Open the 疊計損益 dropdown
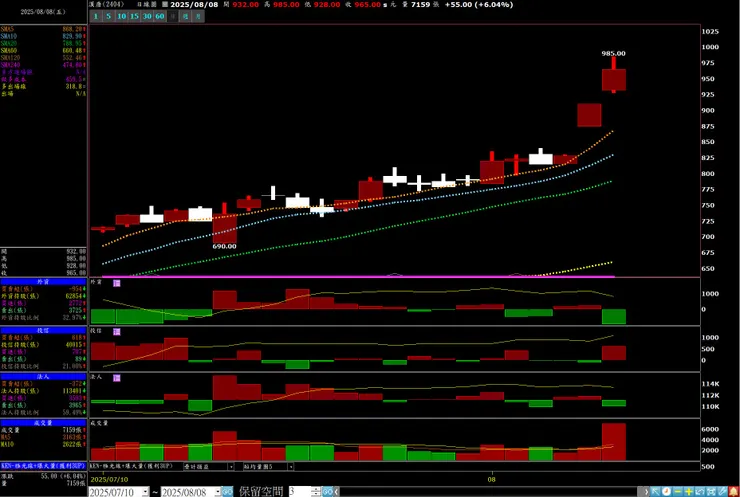The height and width of the screenshot is (497, 740). [231, 466]
